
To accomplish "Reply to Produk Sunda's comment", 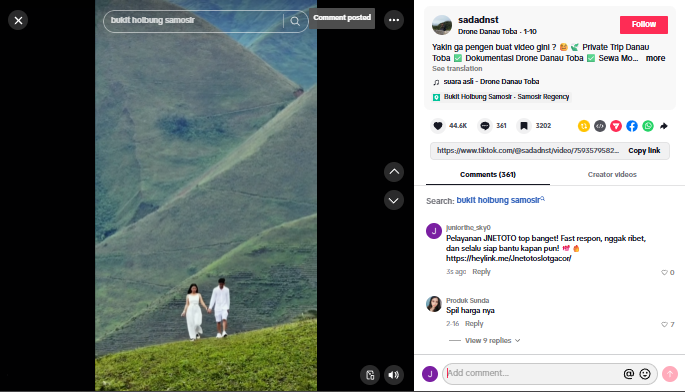I will point(474,324).
